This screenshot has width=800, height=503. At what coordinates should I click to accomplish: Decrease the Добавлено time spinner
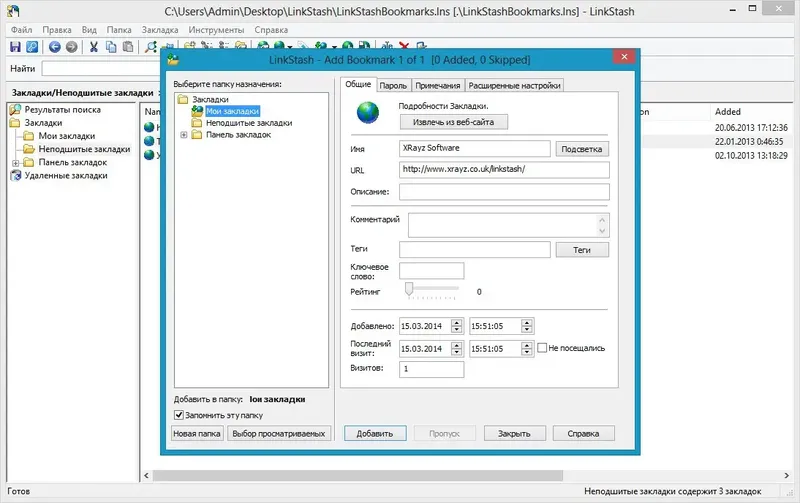[527, 330]
